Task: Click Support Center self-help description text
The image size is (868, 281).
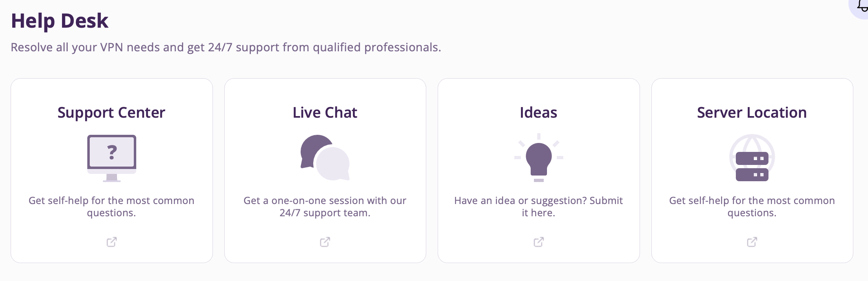Action: click(111, 206)
